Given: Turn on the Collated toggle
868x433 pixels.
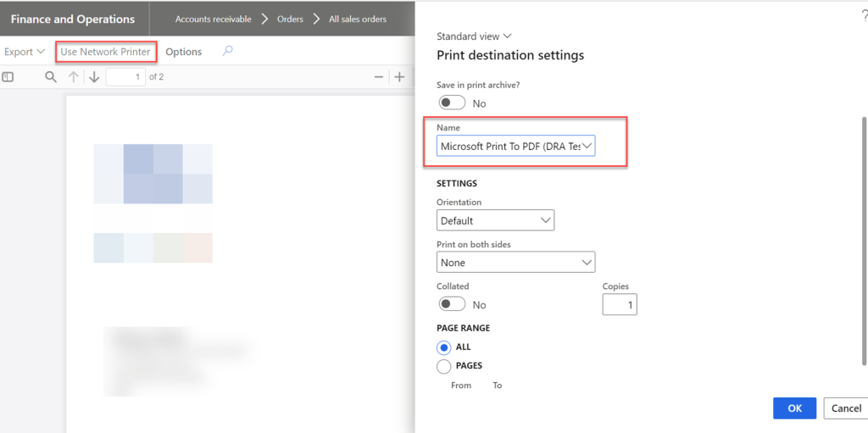Looking at the screenshot, I should click(x=452, y=304).
